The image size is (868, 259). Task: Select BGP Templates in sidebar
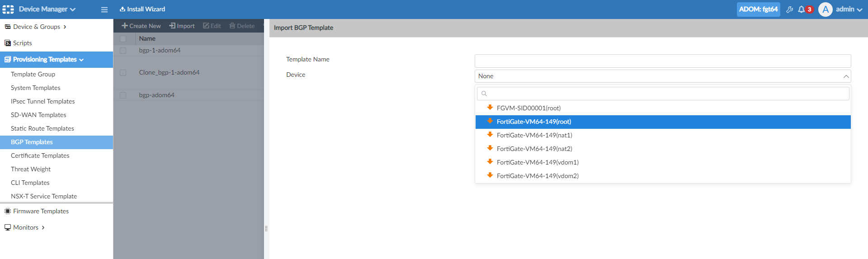coord(57,142)
